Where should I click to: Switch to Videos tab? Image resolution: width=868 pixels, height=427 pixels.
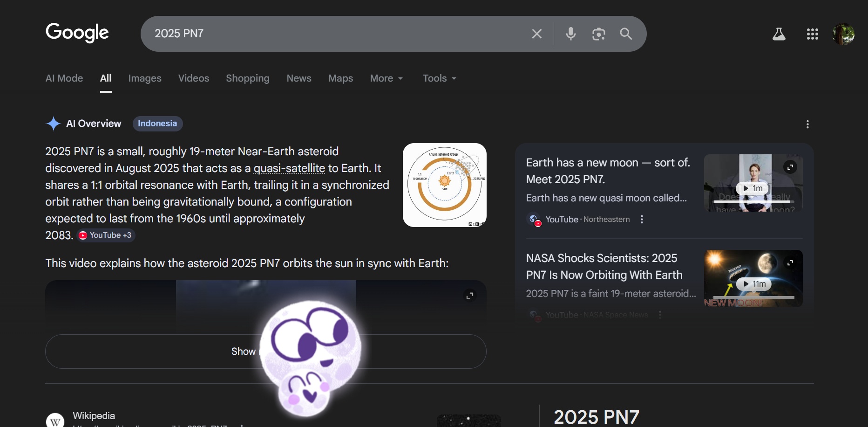tap(194, 78)
